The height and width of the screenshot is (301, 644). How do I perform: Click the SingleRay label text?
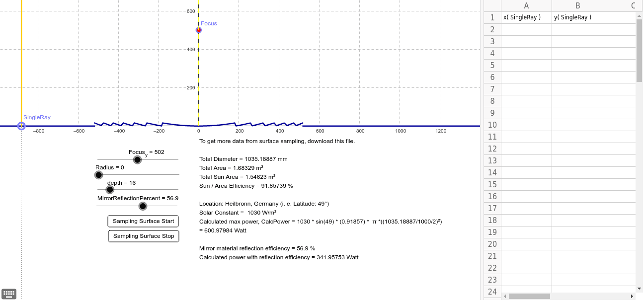coord(37,117)
